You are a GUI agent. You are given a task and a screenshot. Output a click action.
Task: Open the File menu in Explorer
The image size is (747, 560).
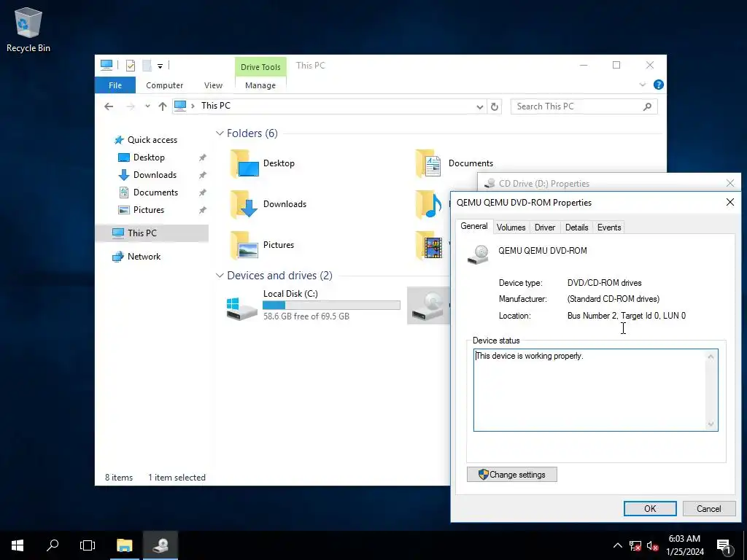click(115, 85)
